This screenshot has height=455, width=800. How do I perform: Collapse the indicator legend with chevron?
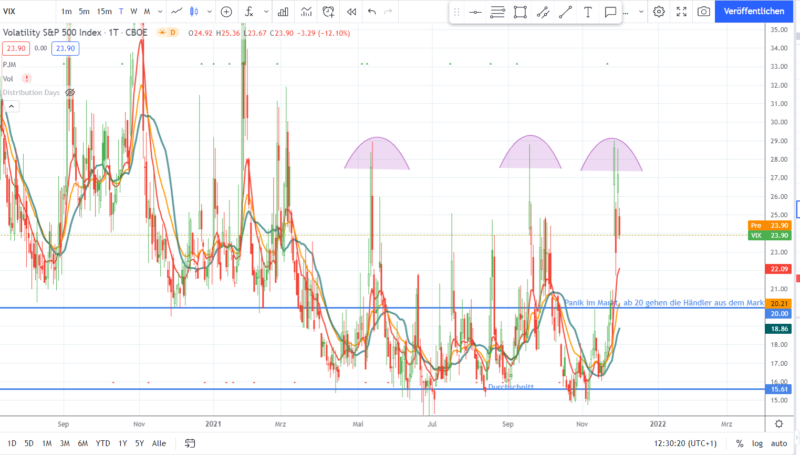point(9,107)
